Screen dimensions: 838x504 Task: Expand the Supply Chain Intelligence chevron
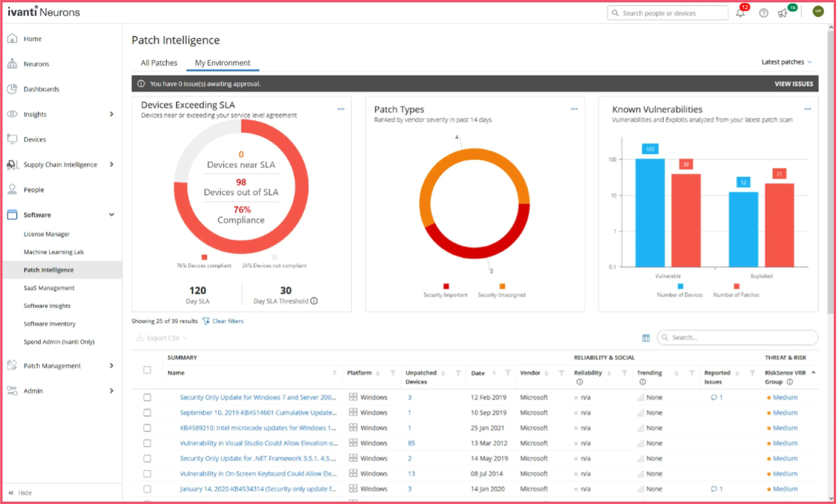point(111,165)
